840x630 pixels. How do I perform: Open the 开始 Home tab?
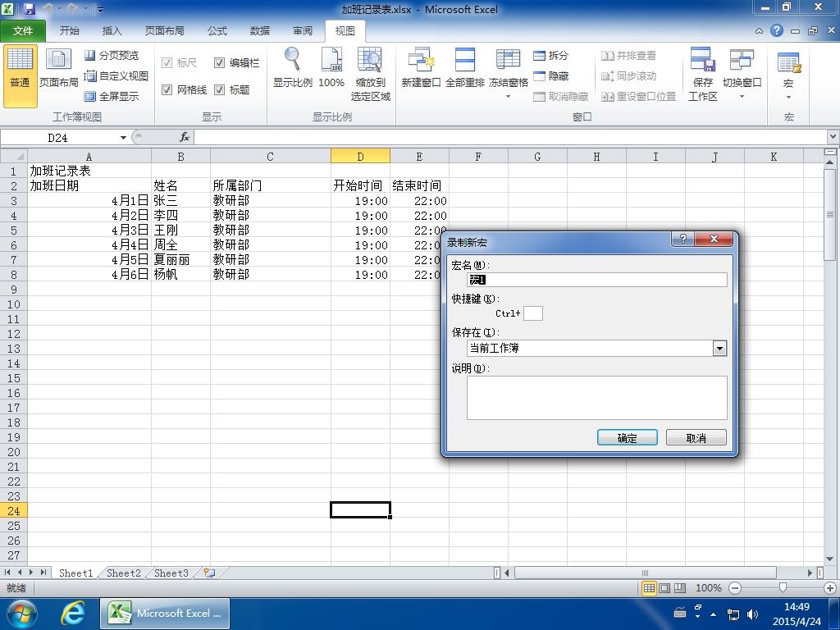[x=69, y=30]
